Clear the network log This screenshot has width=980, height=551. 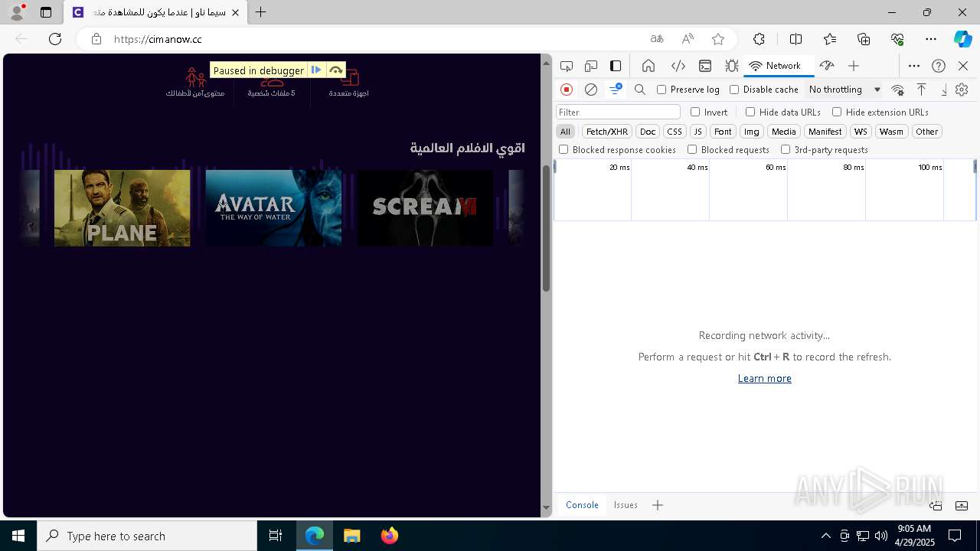[x=591, y=90]
